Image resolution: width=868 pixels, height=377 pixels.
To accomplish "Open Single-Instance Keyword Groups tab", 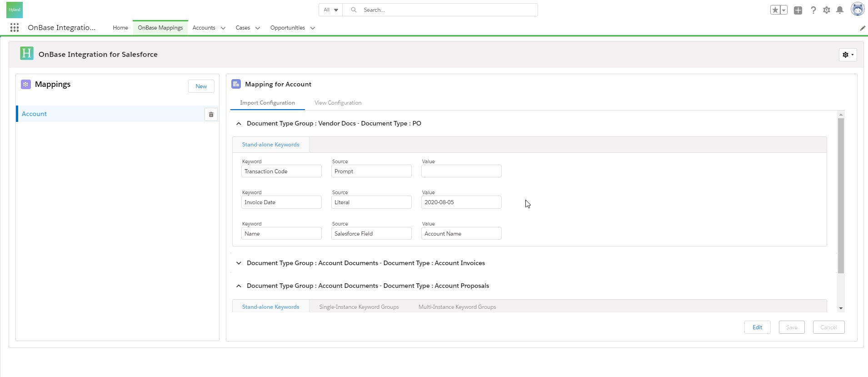I will pos(359,307).
